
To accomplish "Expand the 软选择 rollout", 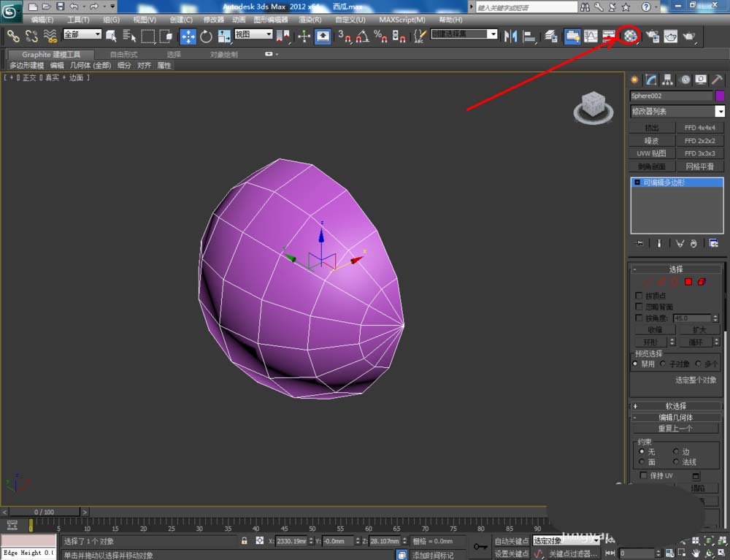I will point(676,406).
